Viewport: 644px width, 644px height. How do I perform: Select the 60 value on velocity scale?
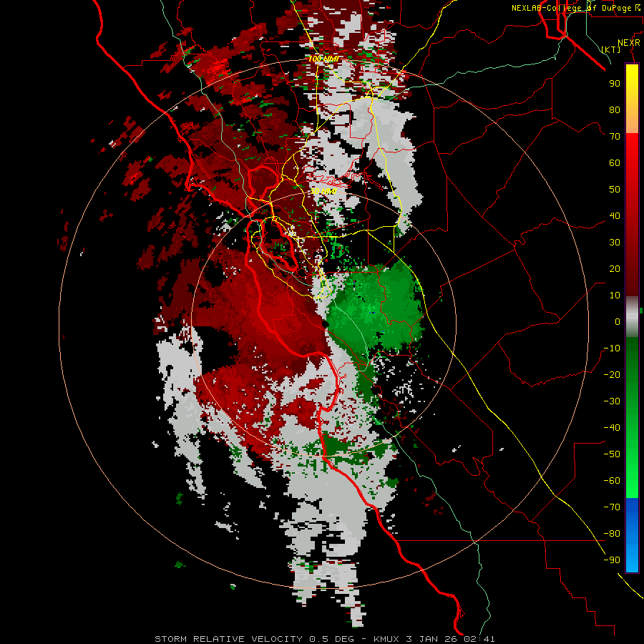(x=615, y=162)
